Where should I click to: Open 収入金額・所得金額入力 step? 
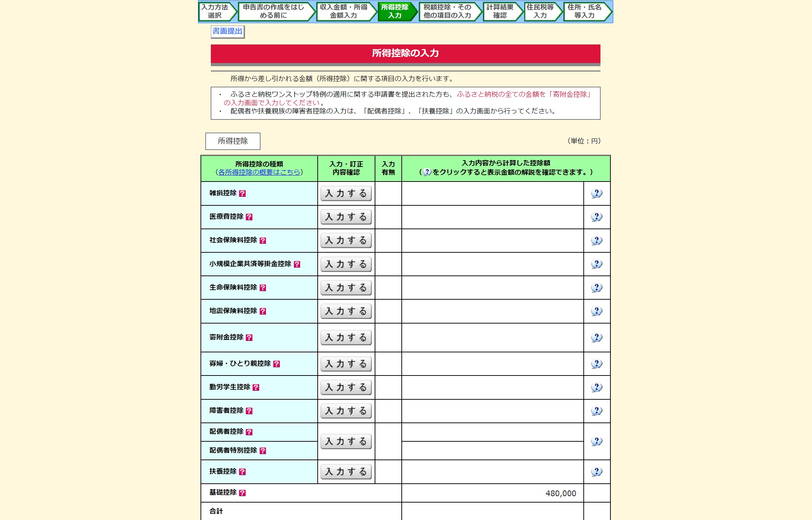pyautogui.click(x=346, y=11)
